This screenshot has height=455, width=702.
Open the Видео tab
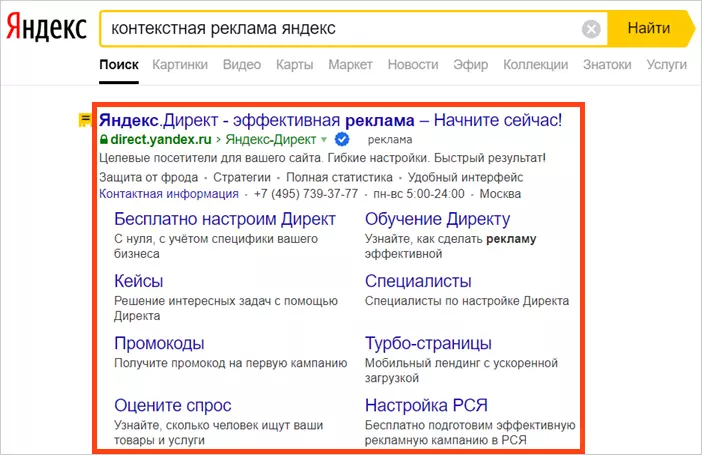coord(242,65)
